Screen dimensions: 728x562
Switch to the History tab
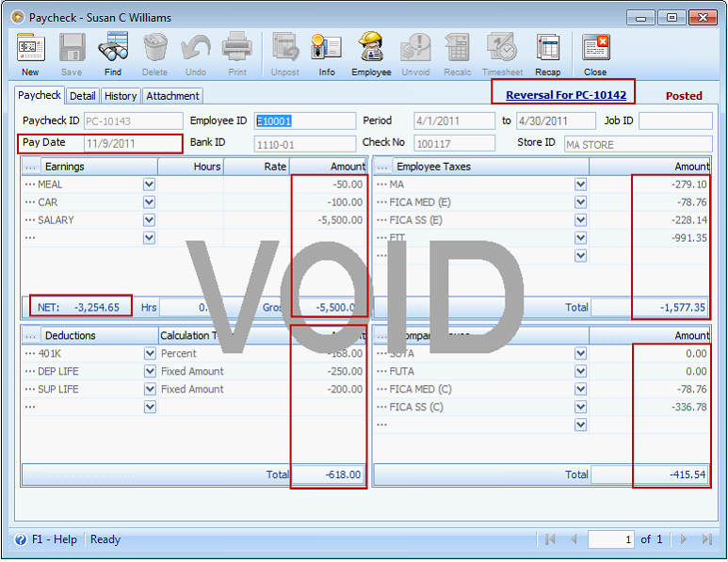(x=121, y=96)
